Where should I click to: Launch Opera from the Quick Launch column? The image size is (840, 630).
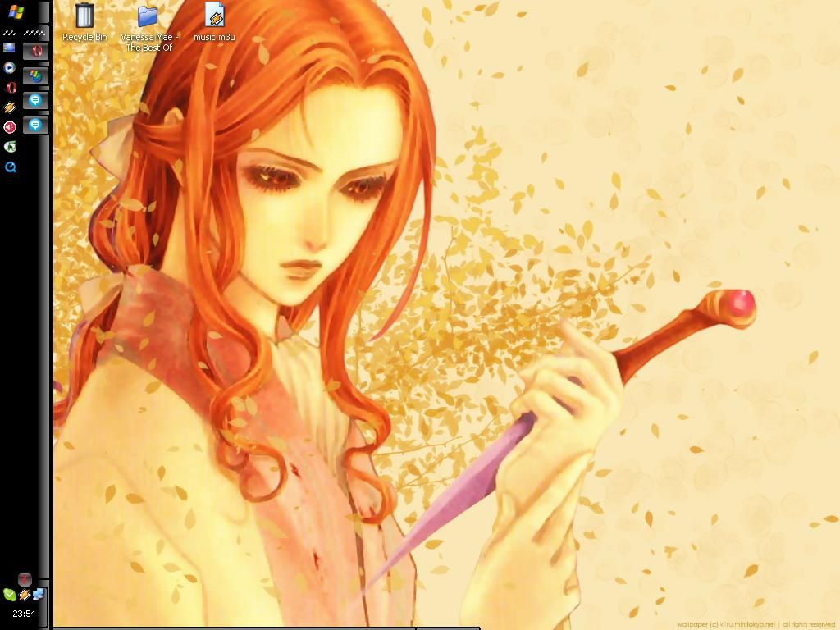pos(11,87)
